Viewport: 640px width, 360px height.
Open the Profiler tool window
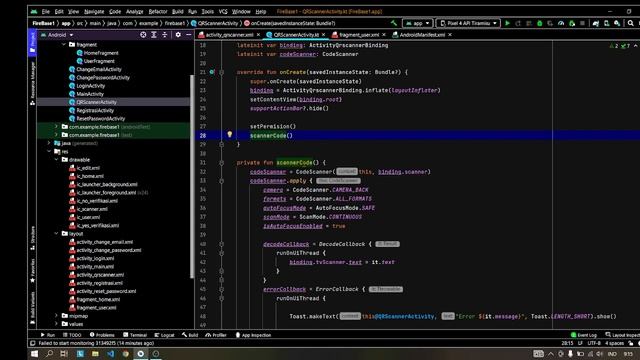click(216, 335)
